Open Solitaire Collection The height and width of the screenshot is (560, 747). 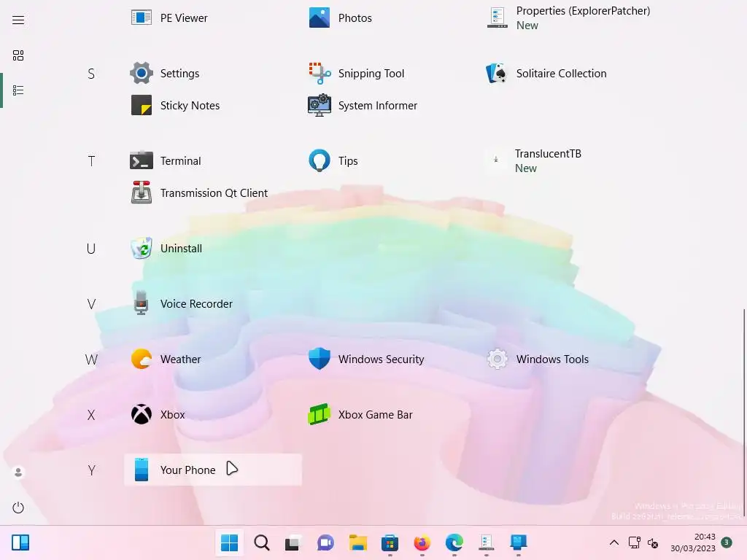(x=569, y=74)
